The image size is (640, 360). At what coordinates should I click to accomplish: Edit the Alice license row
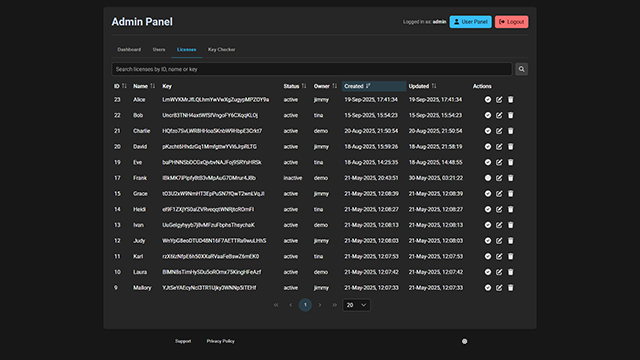click(x=499, y=100)
